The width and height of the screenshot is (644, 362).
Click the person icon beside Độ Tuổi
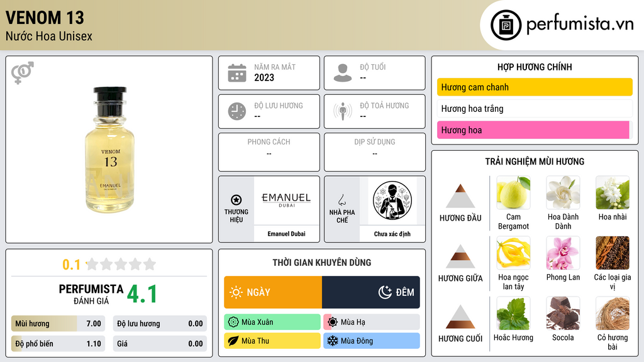(343, 73)
